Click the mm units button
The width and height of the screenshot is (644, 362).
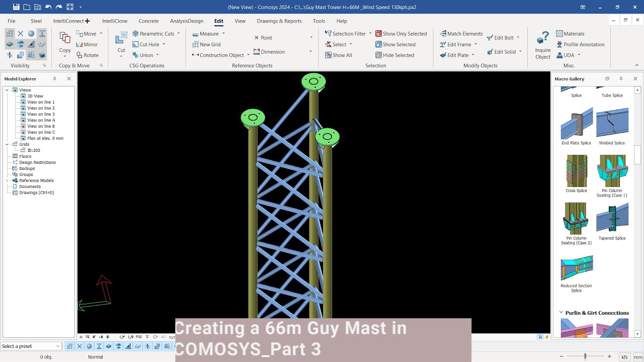click(637, 357)
